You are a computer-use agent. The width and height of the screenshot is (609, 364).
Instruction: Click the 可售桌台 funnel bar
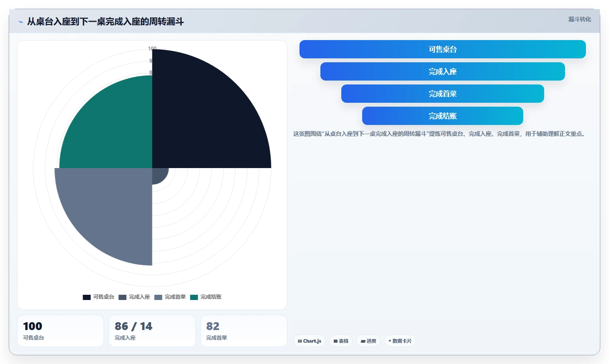pos(442,49)
